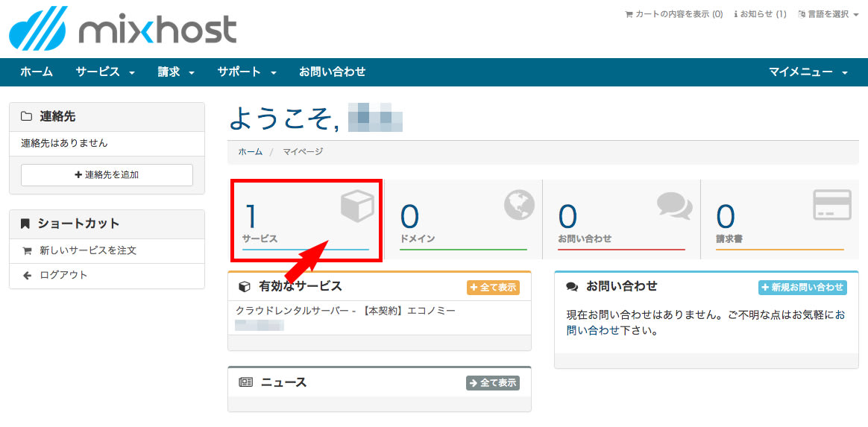Click the マイページ breadcrumb text
The image size is (868, 427).
pyautogui.click(x=303, y=151)
